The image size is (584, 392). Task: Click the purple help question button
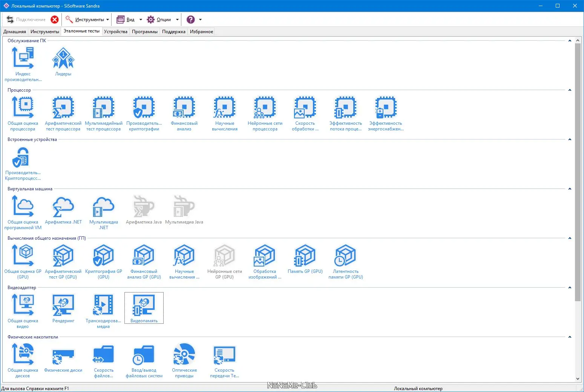pyautogui.click(x=191, y=20)
